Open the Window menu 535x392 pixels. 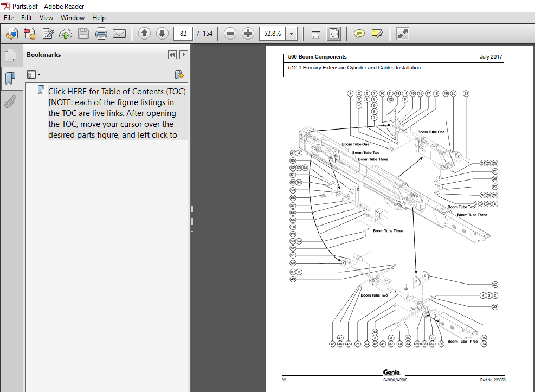coord(73,18)
